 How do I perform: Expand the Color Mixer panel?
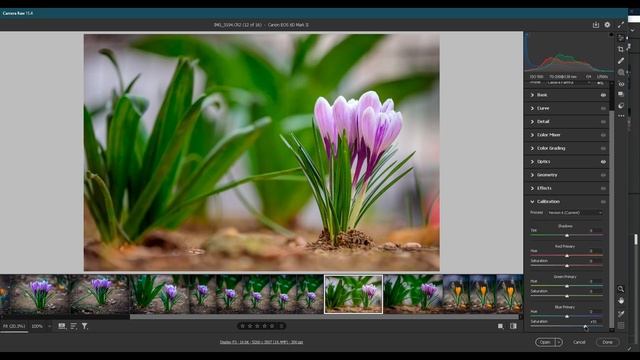click(532, 135)
